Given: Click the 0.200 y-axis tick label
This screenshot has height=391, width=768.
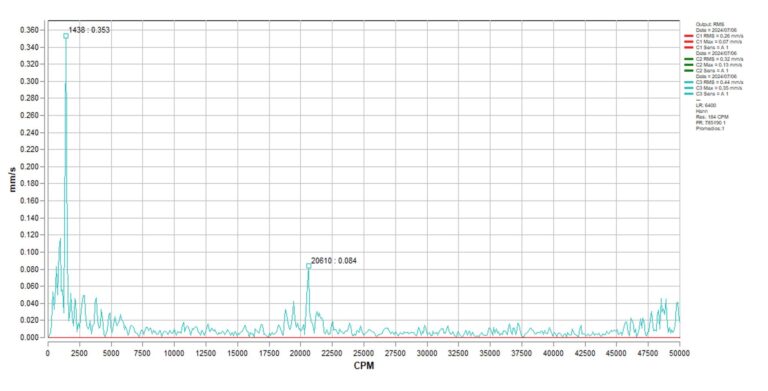Looking at the screenshot, I should 29,167.
